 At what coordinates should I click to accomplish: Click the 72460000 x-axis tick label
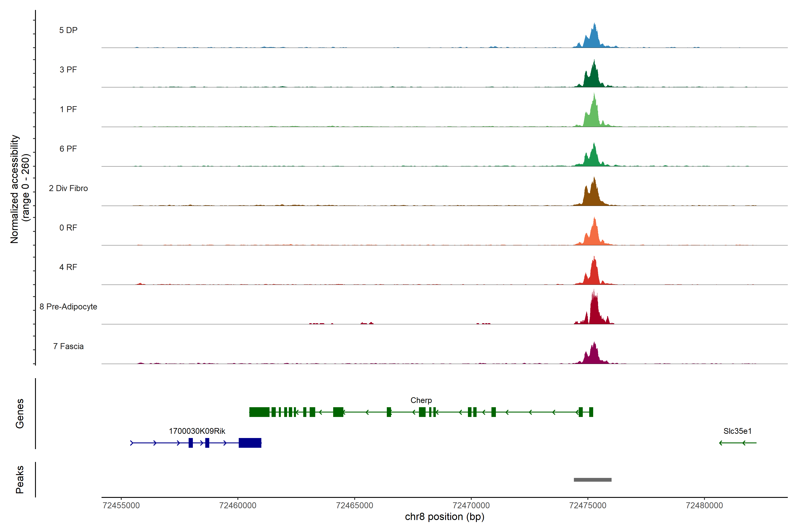pos(237,505)
